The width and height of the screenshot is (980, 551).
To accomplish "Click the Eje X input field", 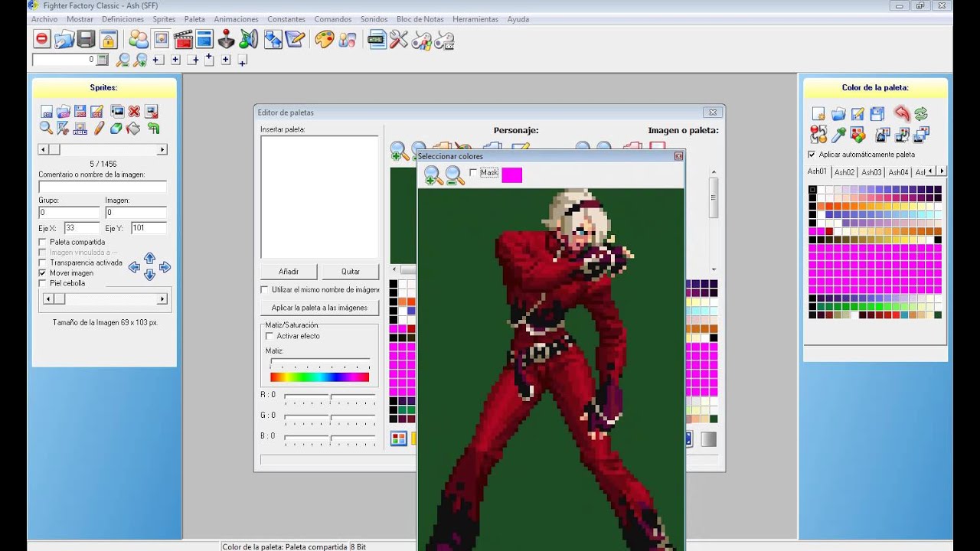I will pyautogui.click(x=81, y=228).
